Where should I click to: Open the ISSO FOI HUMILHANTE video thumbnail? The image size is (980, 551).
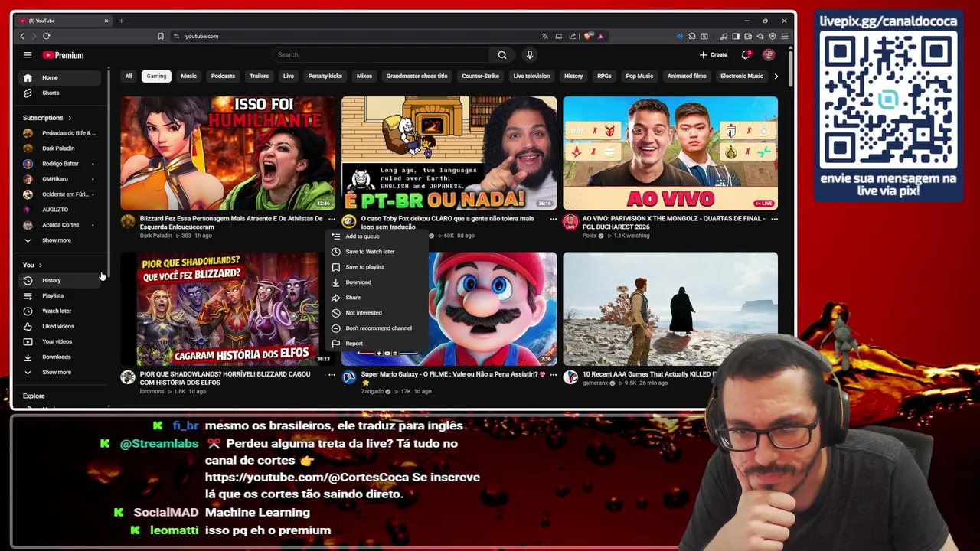(227, 153)
